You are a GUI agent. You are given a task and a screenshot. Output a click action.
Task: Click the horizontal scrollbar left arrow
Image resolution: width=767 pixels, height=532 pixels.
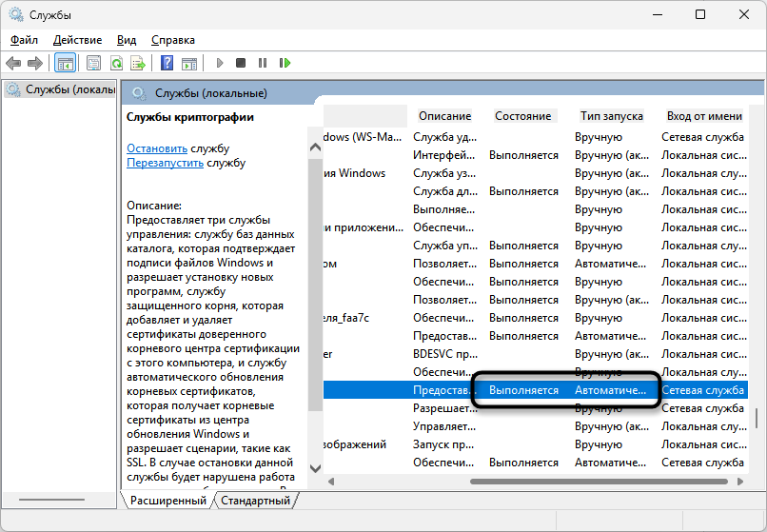point(331,482)
